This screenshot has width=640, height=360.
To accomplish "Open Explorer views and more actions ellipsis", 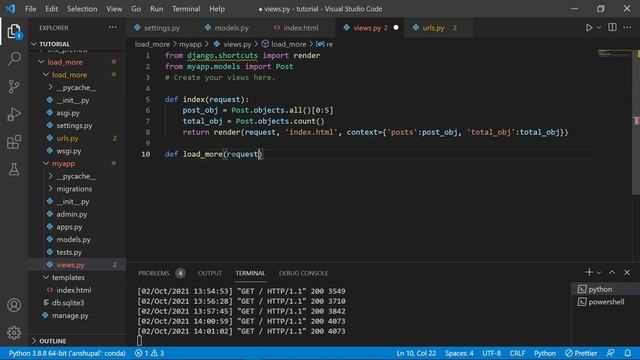I will [112, 27].
